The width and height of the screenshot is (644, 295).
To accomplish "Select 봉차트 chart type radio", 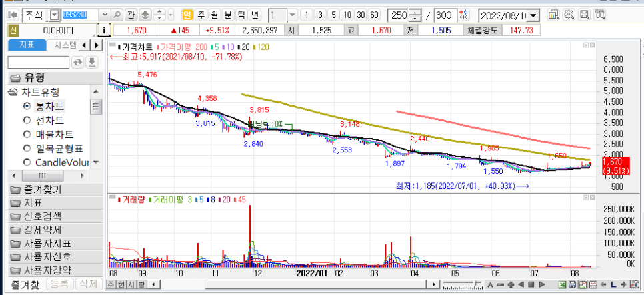I will pos(27,107).
